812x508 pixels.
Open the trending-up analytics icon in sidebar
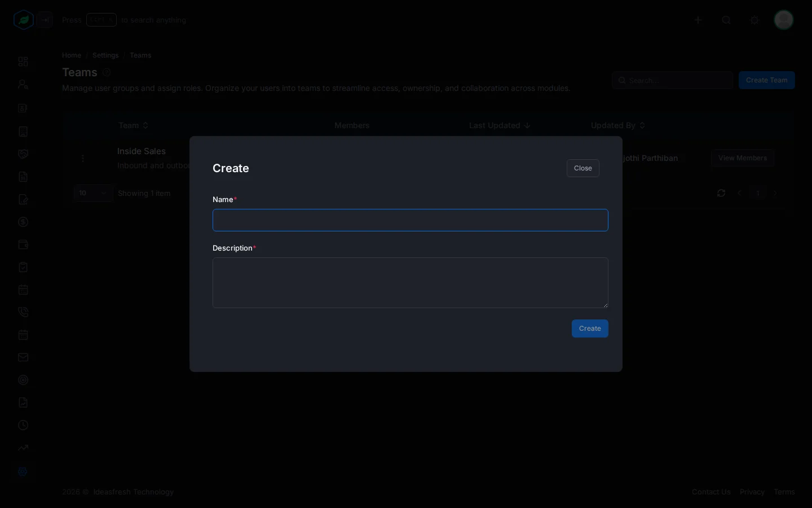[x=23, y=448]
